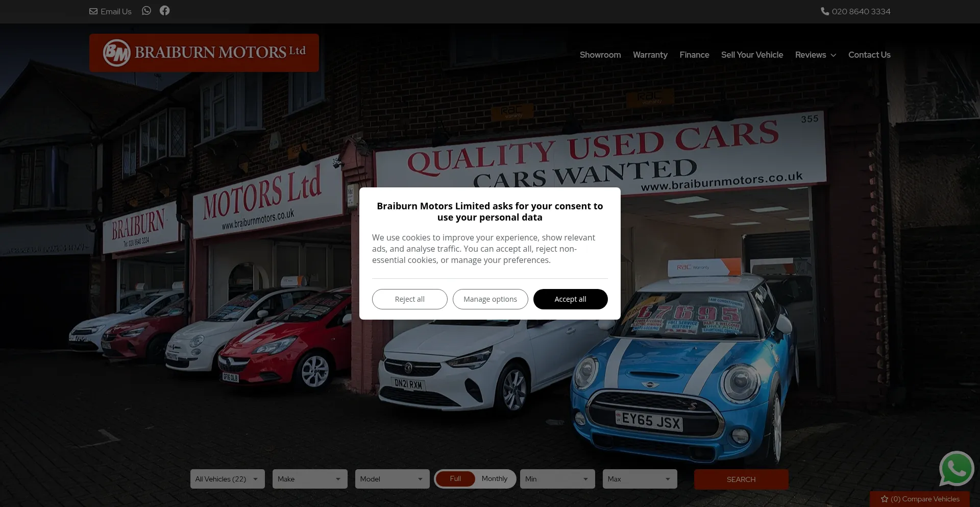The height and width of the screenshot is (507, 980).
Task: Call 020 8640 3334 phone link
Action: coord(861,11)
